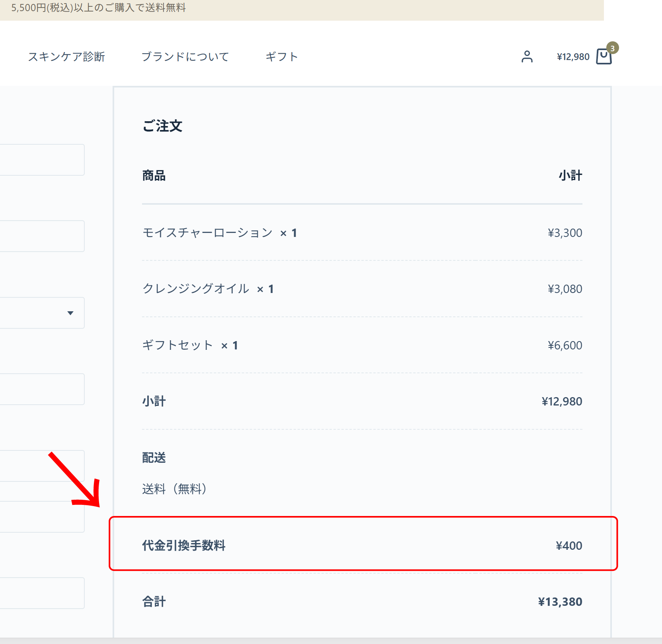Click the 小計 column header on the right

(x=570, y=176)
